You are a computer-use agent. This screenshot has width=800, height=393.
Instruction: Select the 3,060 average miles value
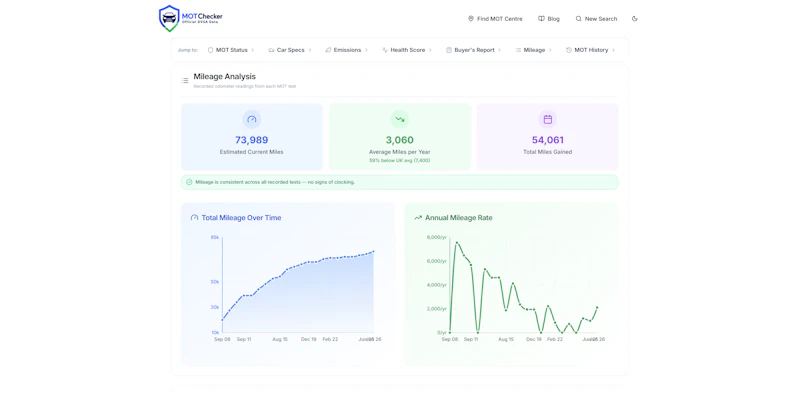[399, 140]
